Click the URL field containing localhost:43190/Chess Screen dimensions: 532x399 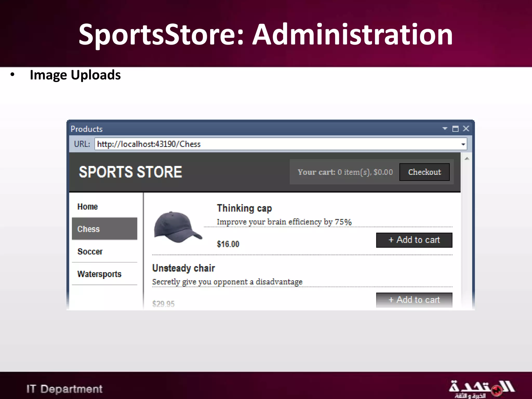(281, 144)
